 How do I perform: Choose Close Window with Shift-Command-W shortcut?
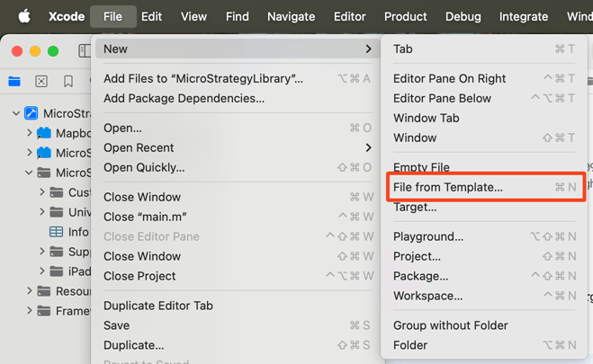tap(238, 256)
